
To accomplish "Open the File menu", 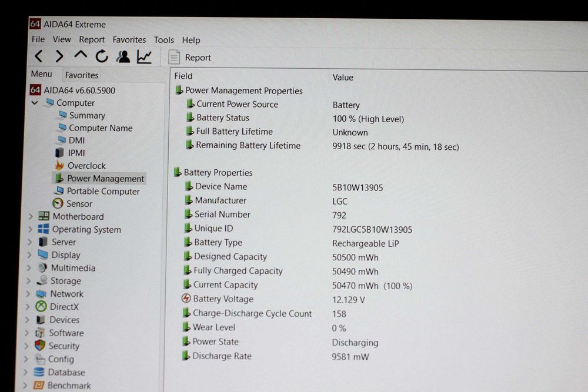I will click(38, 39).
